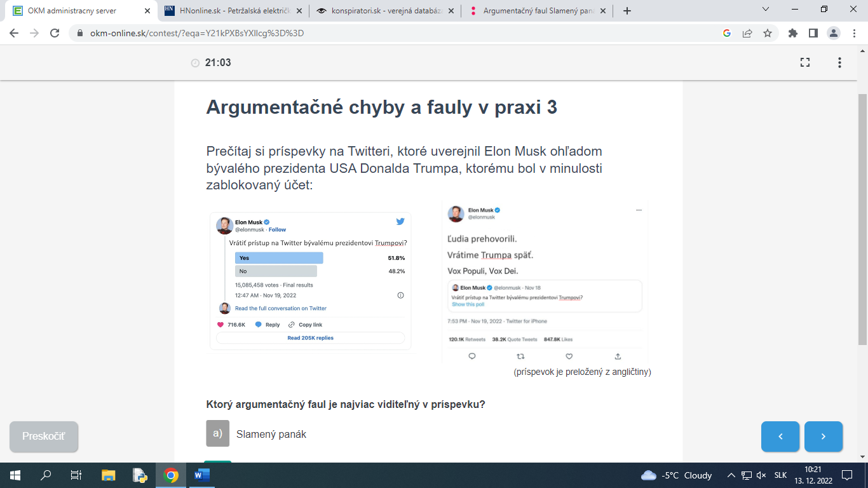Click the heading Argumentačné chyby a fauly v praxi 3
The width and height of the screenshot is (868, 488).
pos(382,107)
